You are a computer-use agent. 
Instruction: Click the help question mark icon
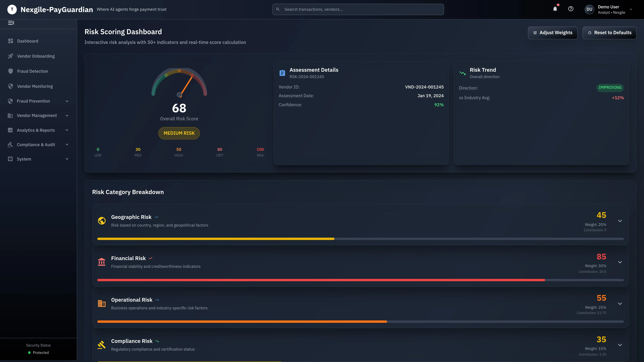pyautogui.click(x=571, y=9)
